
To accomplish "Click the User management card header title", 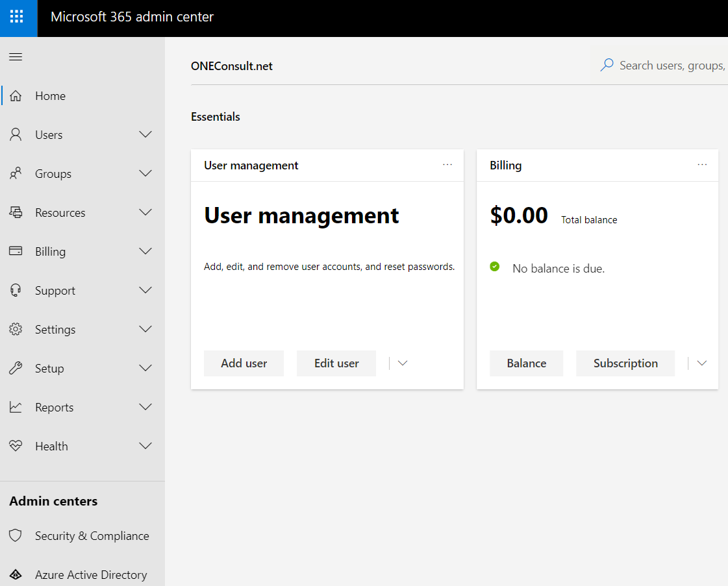I will 251,165.
